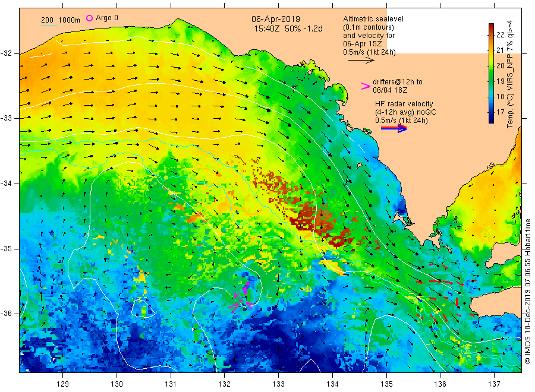Click the 'Altimetric sealevel' label
The image size is (535, 392).
click(x=373, y=19)
